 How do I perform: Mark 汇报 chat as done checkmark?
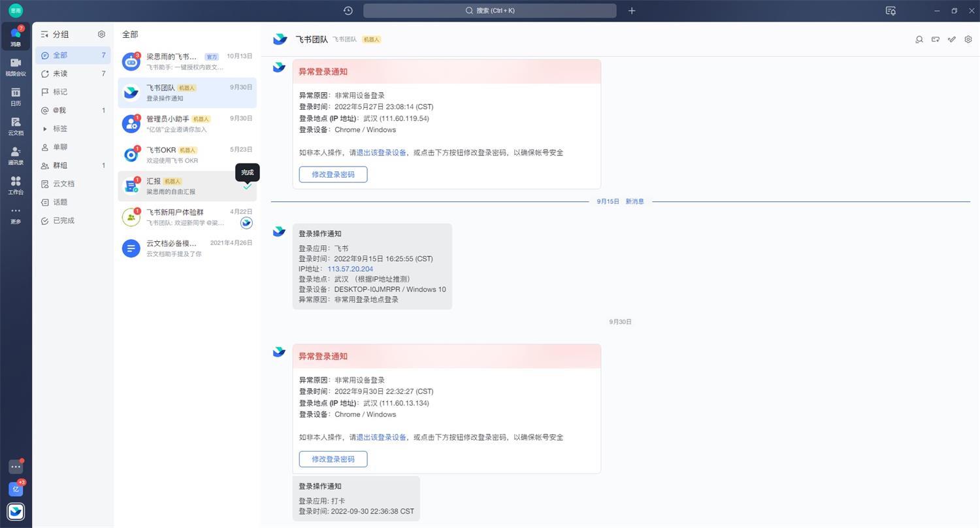coord(247,186)
